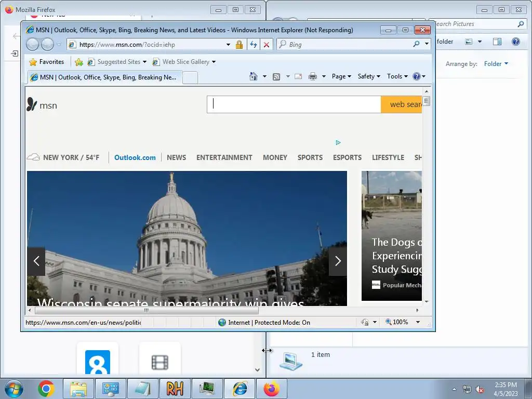Open Google Chrome from the taskbar

pyautogui.click(x=46, y=389)
